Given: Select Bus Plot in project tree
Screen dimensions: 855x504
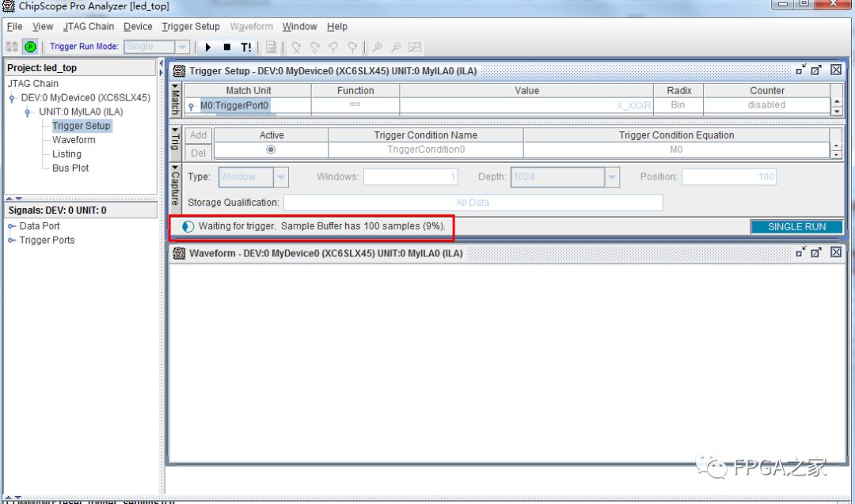Looking at the screenshot, I should click(70, 169).
